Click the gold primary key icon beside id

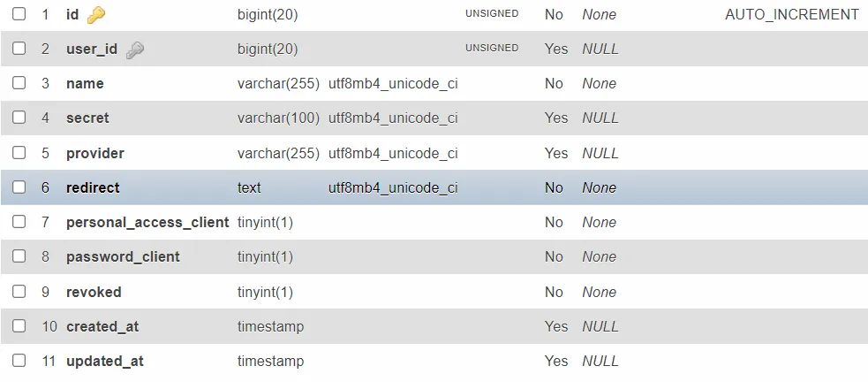pos(95,15)
